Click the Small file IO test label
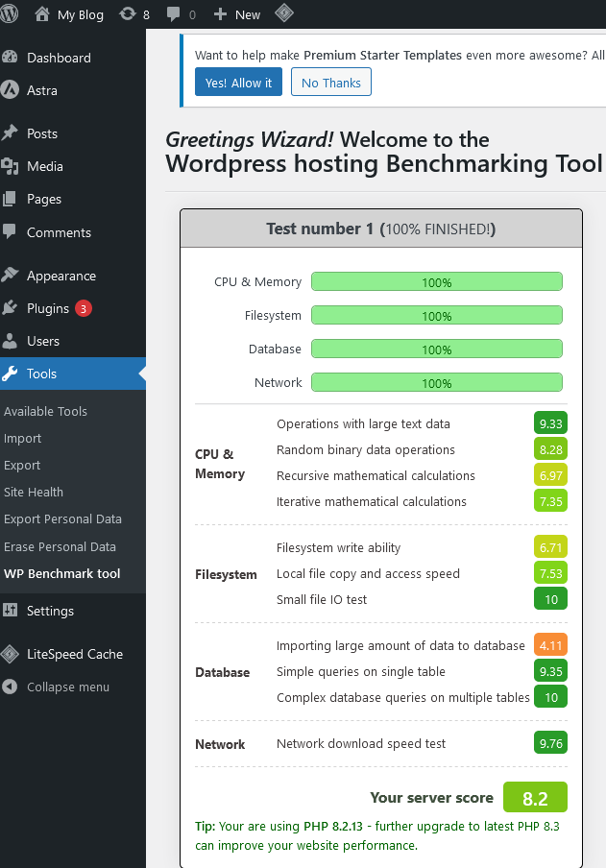The width and height of the screenshot is (606, 868). (322, 599)
